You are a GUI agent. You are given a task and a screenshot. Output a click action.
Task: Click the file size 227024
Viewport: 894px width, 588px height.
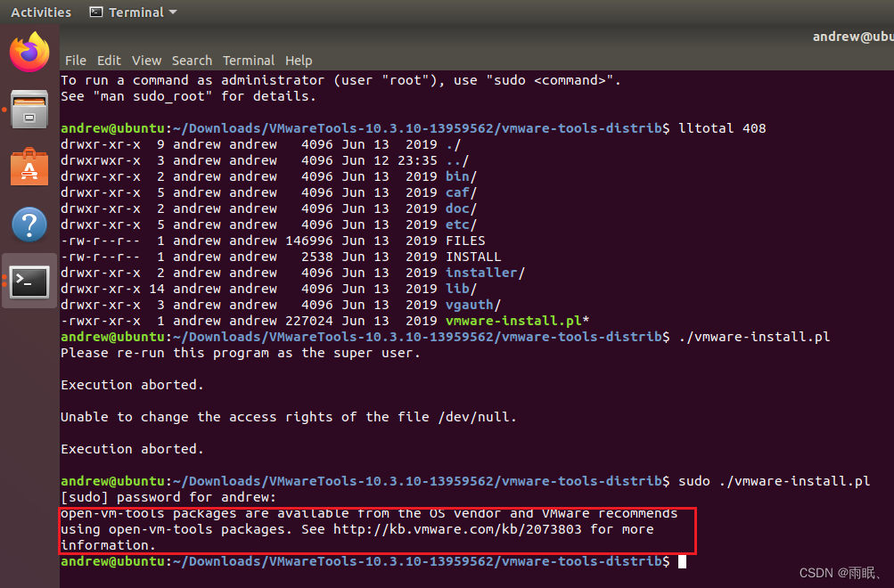(309, 321)
